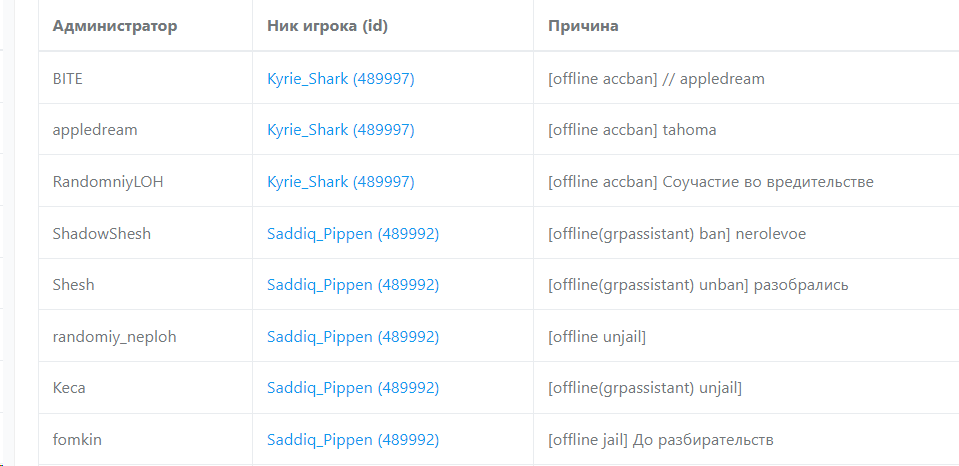The height and width of the screenshot is (466, 959).
Task: Open Saddiq_Pippen link in the randomiy_neploh row
Action: point(353,337)
